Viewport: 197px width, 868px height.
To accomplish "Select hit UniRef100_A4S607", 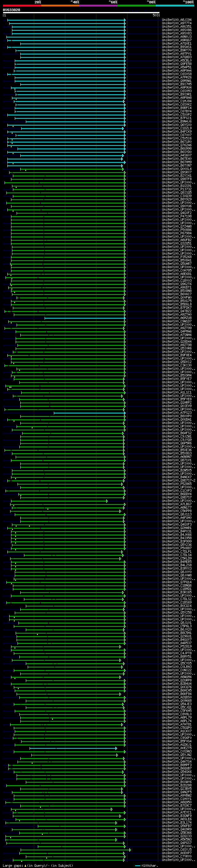I will [177, 155].
